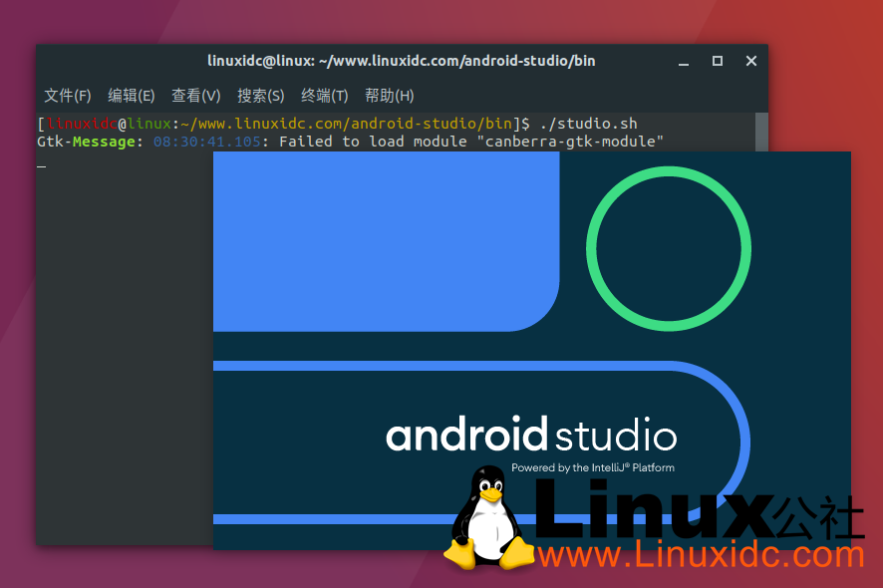
Task: Click the terminal vertical scrollbar thumb
Action: 761,132
